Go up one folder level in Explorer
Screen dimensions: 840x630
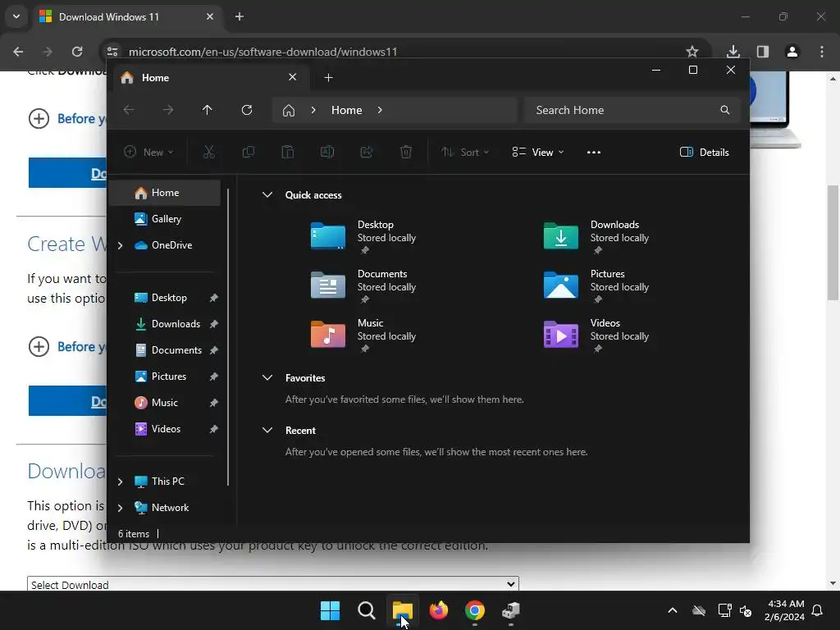click(x=208, y=110)
